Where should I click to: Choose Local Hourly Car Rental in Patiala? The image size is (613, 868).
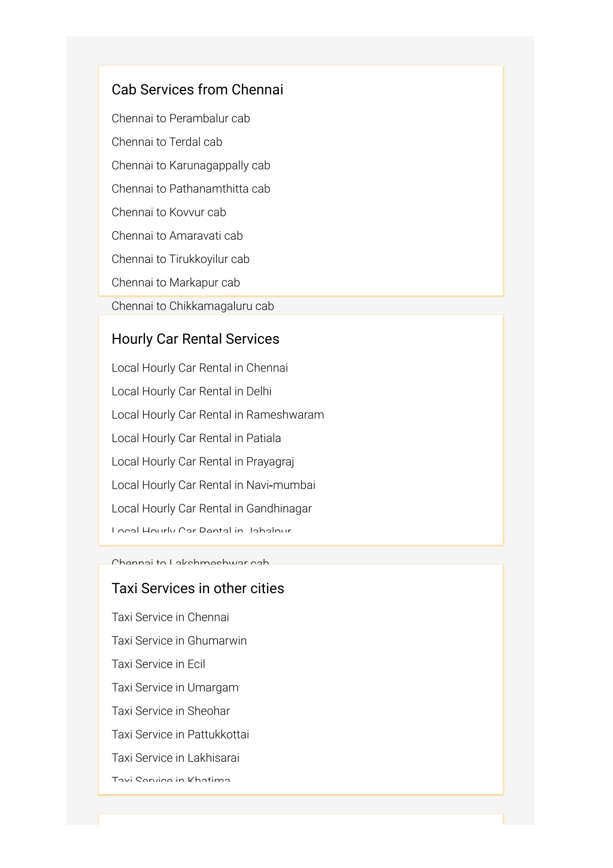pyautogui.click(x=196, y=438)
